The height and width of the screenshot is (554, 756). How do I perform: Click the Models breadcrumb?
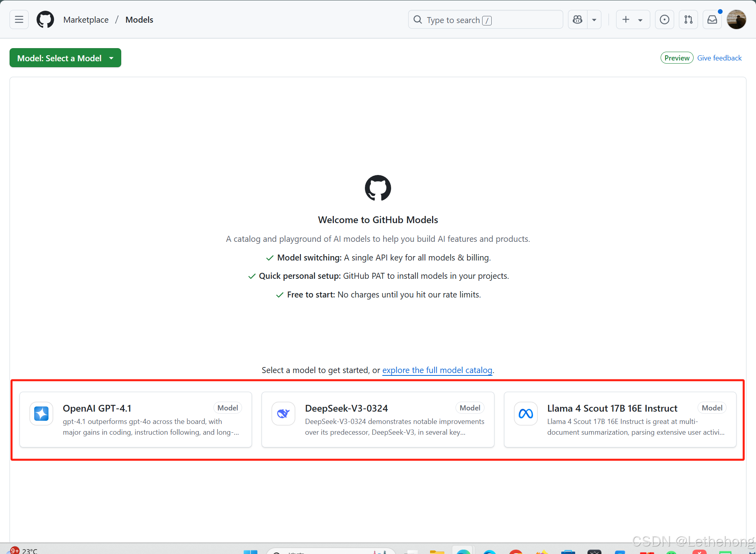139,19
